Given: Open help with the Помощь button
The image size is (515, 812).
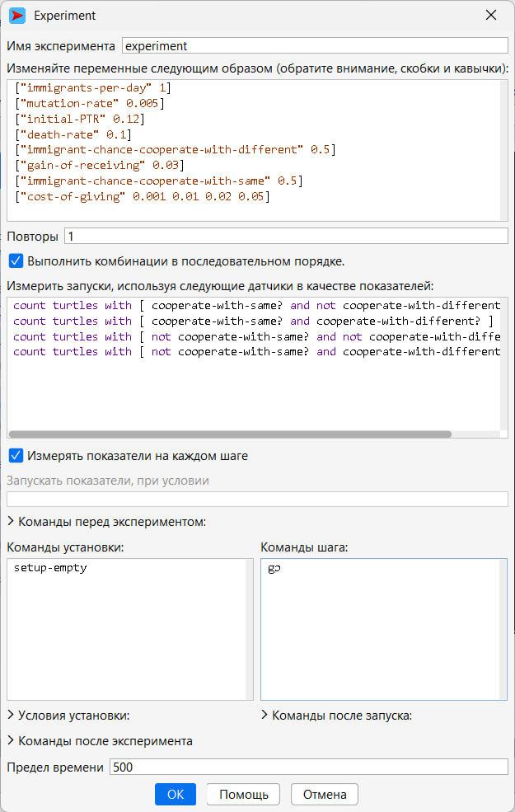Looking at the screenshot, I should (x=243, y=795).
